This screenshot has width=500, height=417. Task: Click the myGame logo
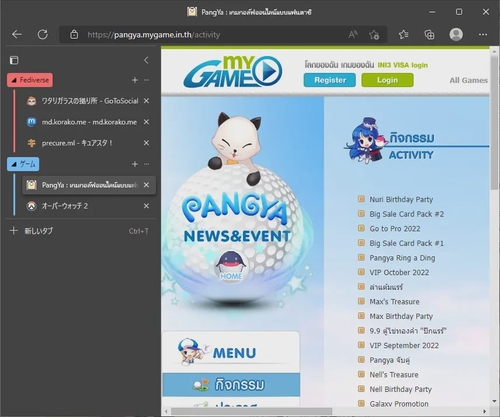(x=233, y=71)
